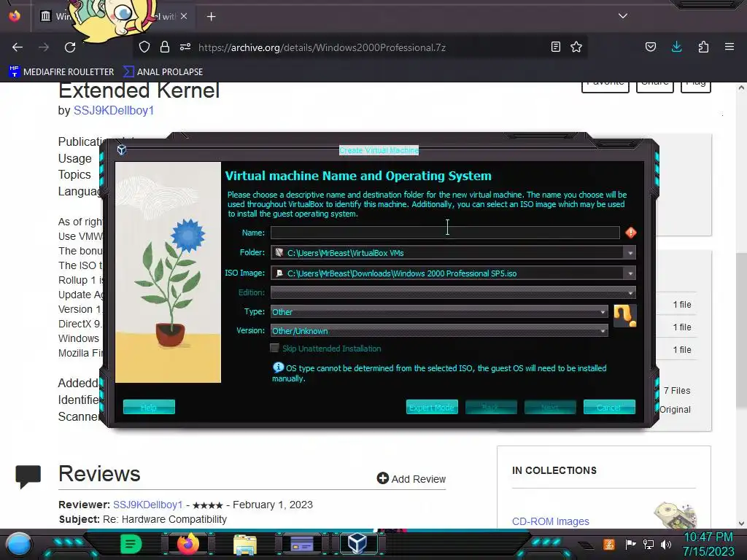Open the list all tabs chevron
The width and height of the screenshot is (747, 560).
tap(623, 16)
